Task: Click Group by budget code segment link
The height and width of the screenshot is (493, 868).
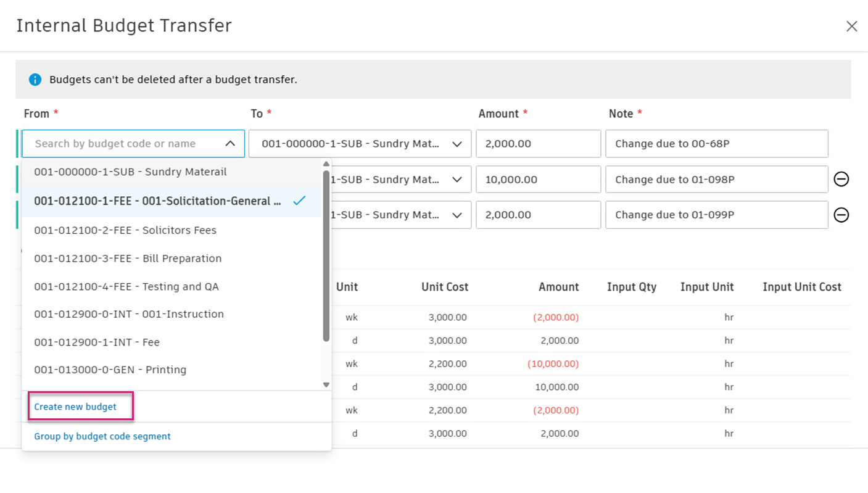Action: (x=102, y=436)
